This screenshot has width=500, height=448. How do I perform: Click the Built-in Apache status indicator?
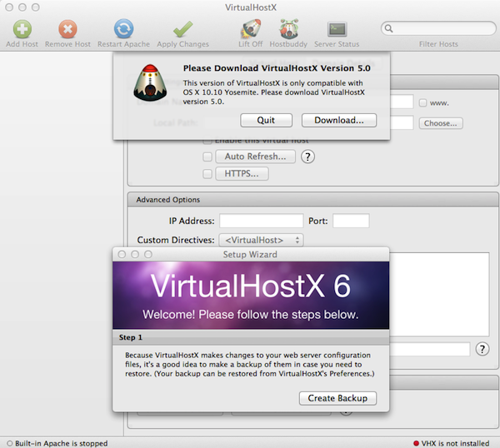[x=9, y=443]
